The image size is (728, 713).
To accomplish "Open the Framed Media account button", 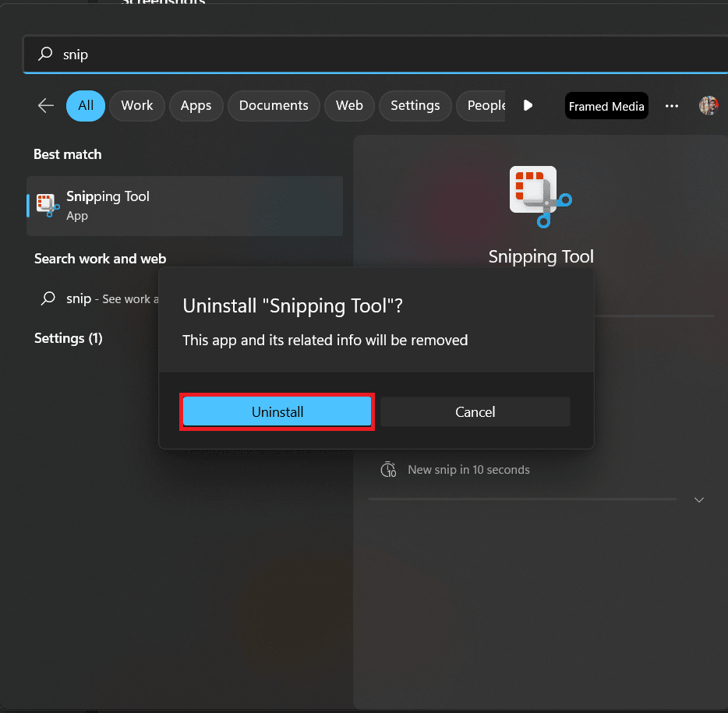I will coord(606,106).
